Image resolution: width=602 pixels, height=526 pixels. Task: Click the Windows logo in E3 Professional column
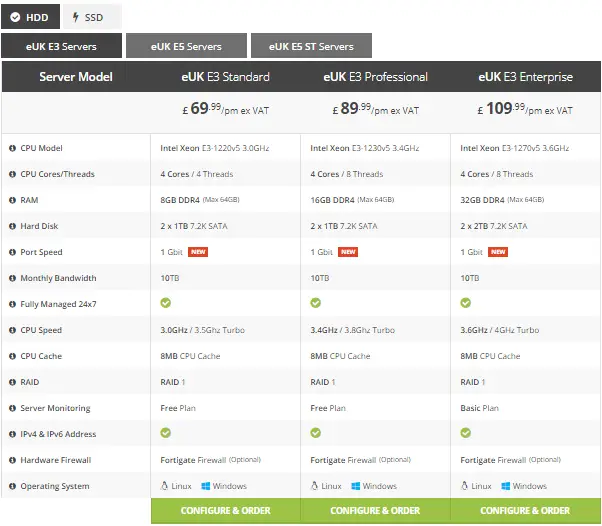356,486
